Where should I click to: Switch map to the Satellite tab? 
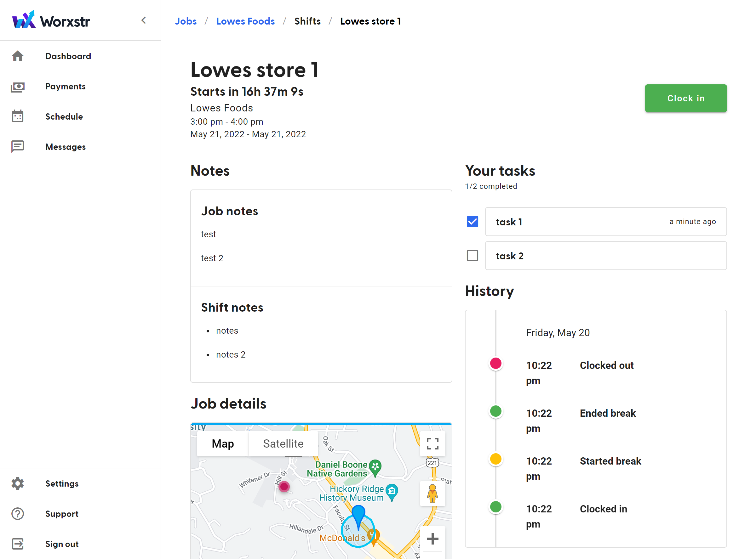click(x=283, y=443)
